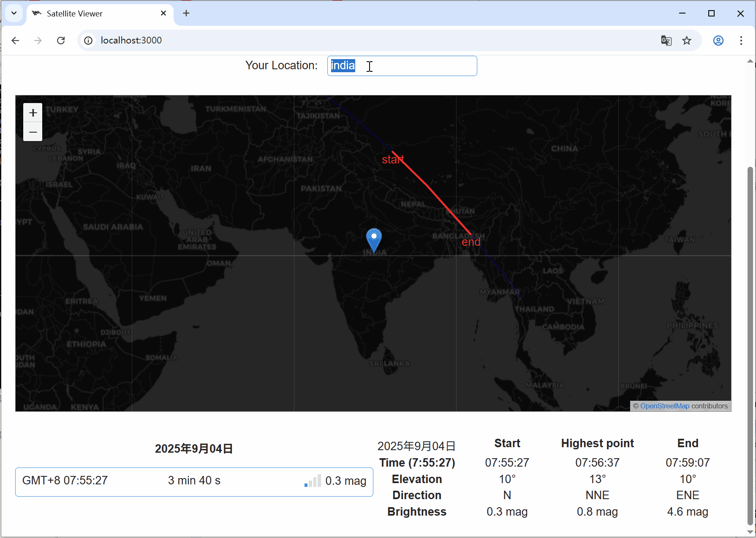
Task: View site information icon beside localhost:3000
Action: [88, 41]
